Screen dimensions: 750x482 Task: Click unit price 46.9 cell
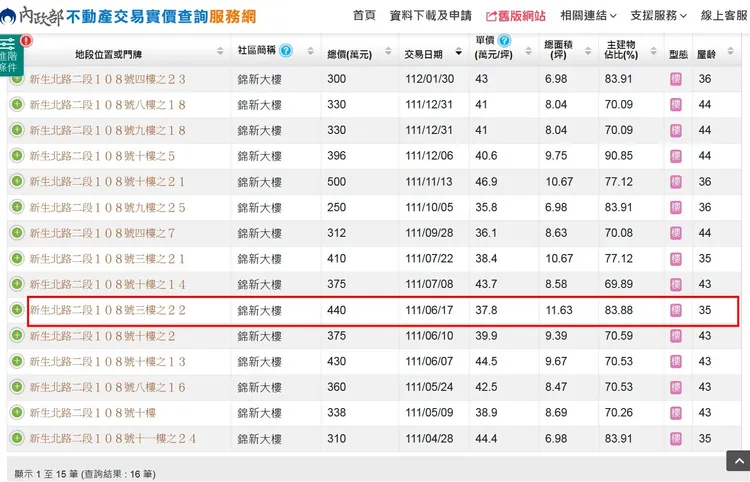486,182
